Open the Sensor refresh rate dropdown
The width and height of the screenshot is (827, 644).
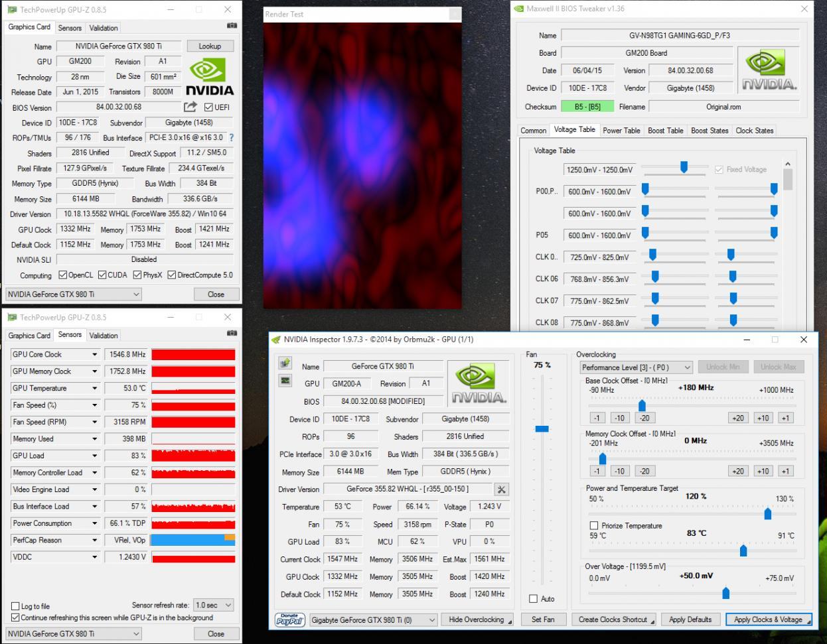coord(213,605)
